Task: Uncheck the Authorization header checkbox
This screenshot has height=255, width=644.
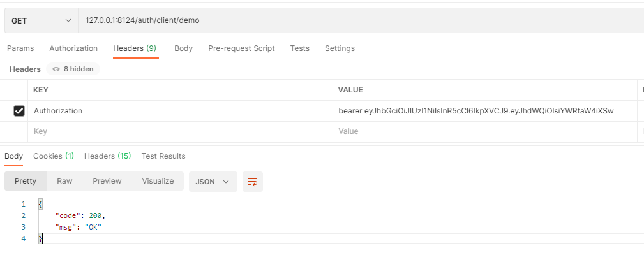Action: pyautogui.click(x=19, y=111)
